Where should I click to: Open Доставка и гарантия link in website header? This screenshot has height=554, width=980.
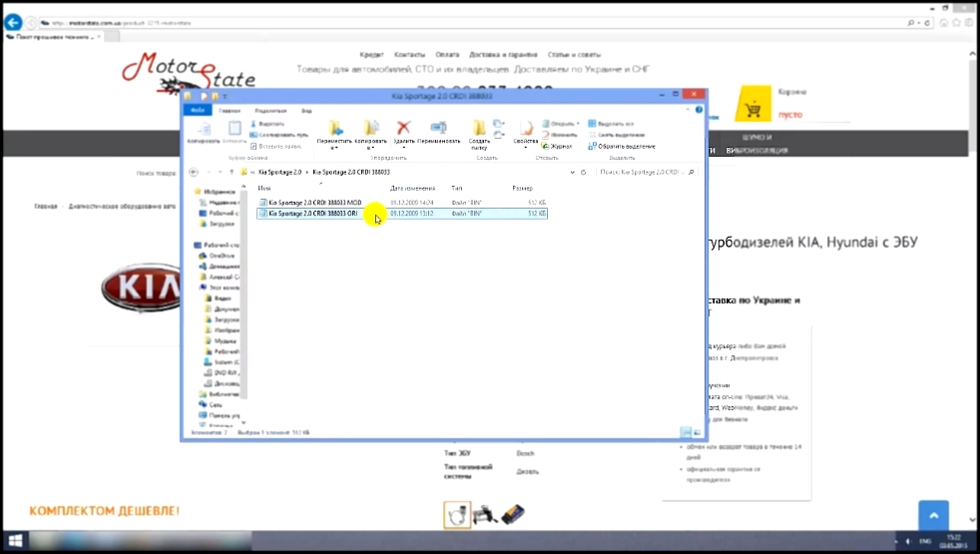click(x=503, y=54)
